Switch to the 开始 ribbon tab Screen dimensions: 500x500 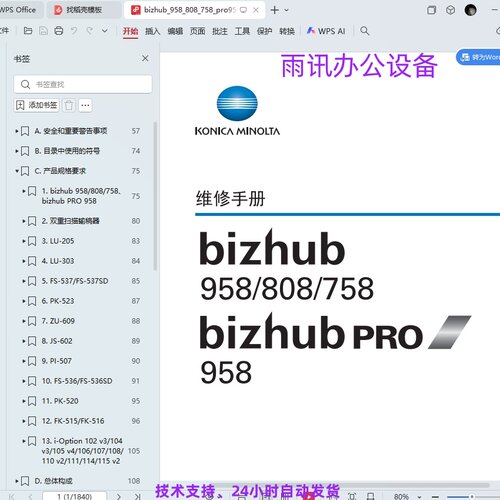point(130,31)
